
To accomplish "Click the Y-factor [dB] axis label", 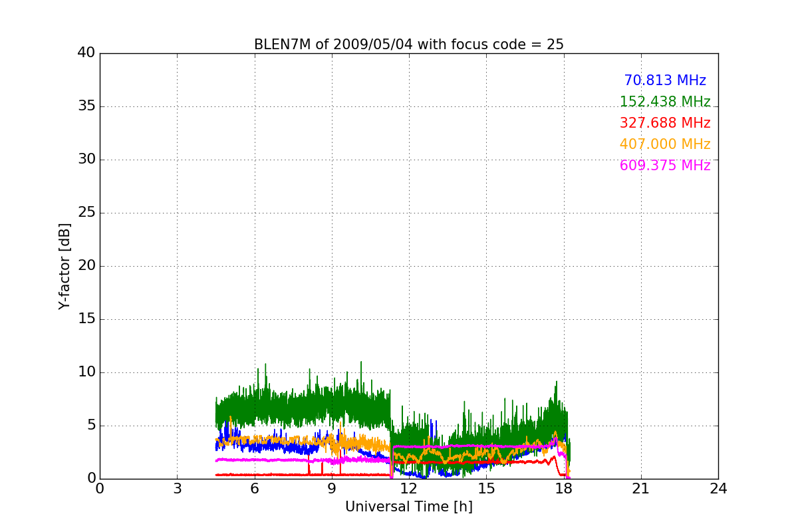I will pos(65,266).
